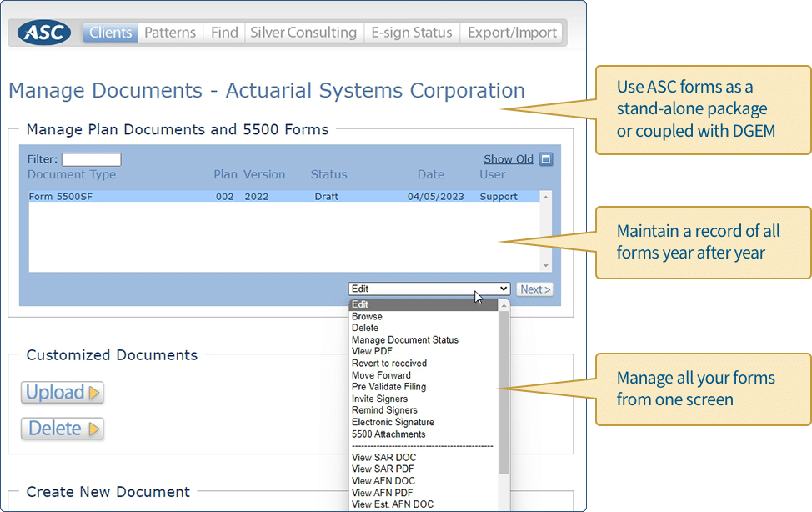This screenshot has height=512, width=812.
Task: Click the ASC logo
Action: pos(42,32)
